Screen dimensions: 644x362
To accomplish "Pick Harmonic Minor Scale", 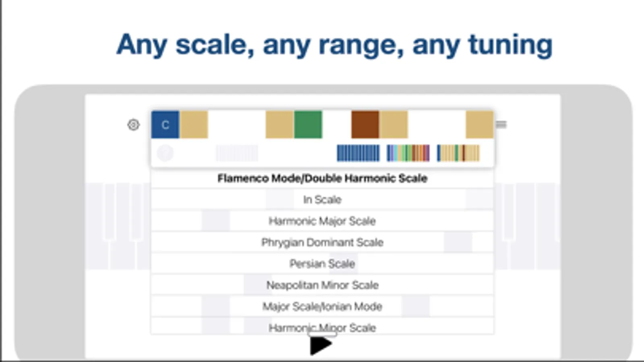I will pos(322,327).
